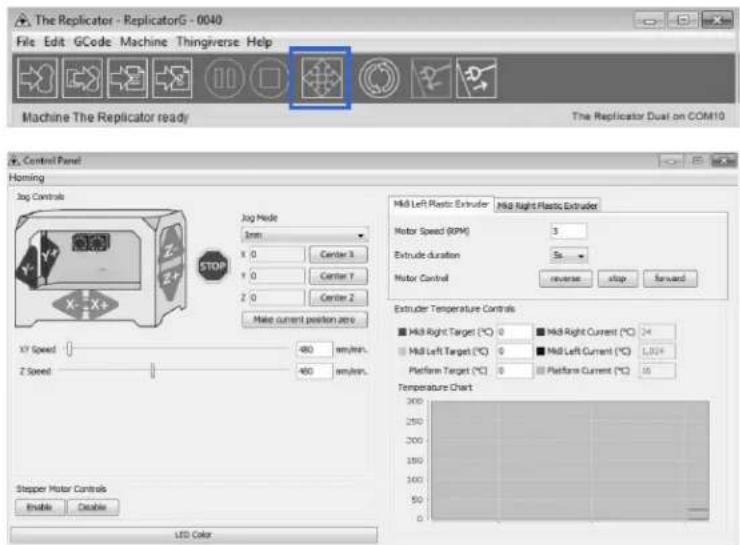Click the XY Speed value field

(314, 349)
